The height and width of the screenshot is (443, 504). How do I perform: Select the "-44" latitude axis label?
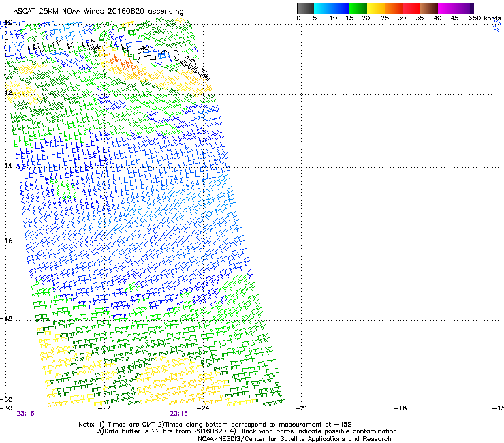click(6, 166)
